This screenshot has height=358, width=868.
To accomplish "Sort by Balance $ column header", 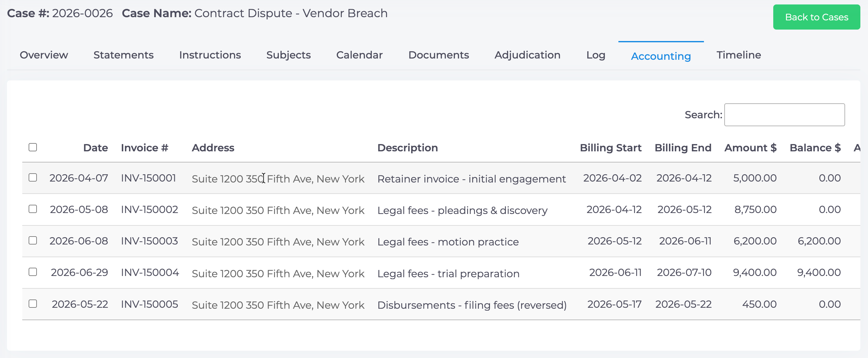I will tap(815, 148).
